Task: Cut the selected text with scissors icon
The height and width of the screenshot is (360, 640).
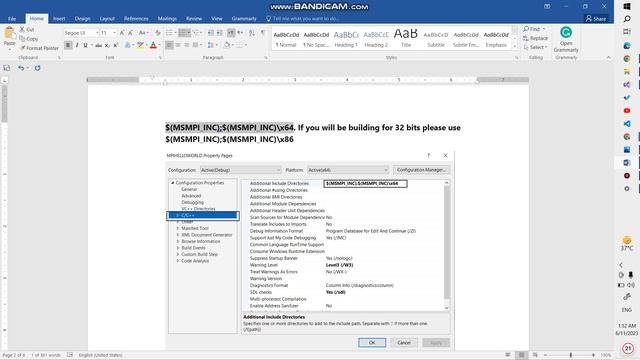Action: click(x=22, y=29)
